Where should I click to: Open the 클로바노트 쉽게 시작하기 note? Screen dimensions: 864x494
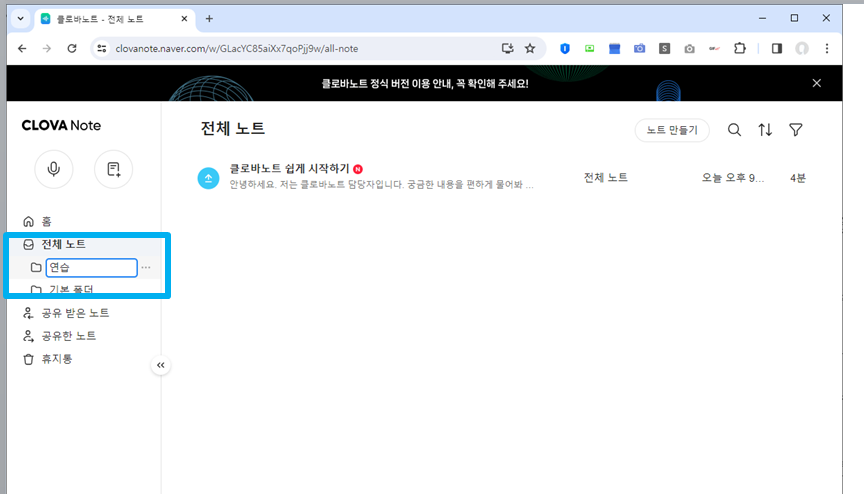tap(289, 169)
